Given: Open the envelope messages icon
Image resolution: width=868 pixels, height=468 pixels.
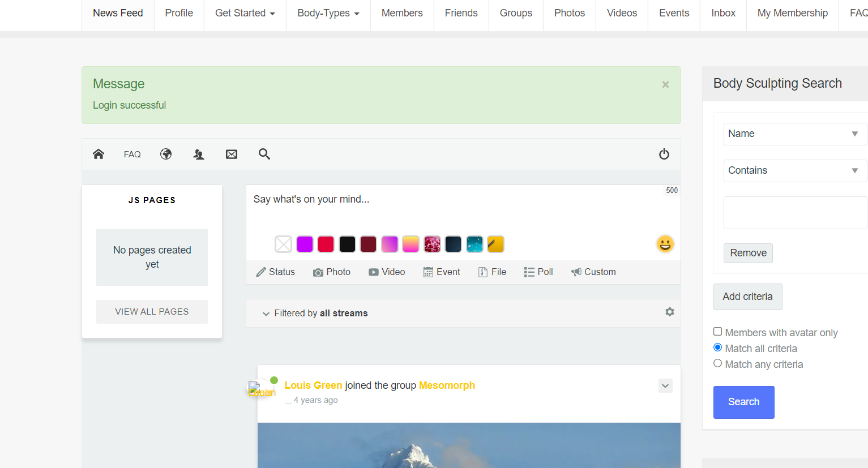Looking at the screenshot, I should pyautogui.click(x=232, y=154).
